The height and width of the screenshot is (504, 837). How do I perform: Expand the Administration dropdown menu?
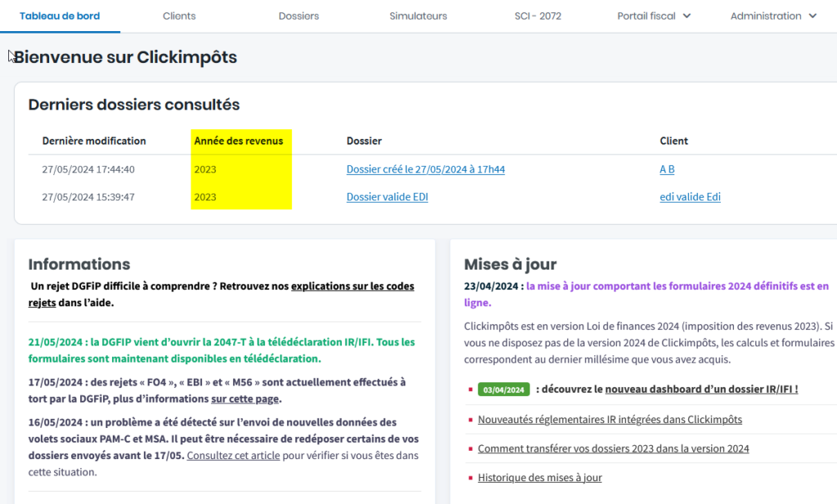(x=773, y=16)
